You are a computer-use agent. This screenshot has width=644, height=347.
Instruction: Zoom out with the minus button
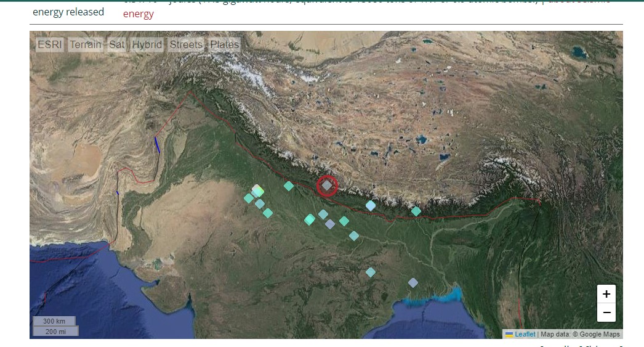click(606, 312)
